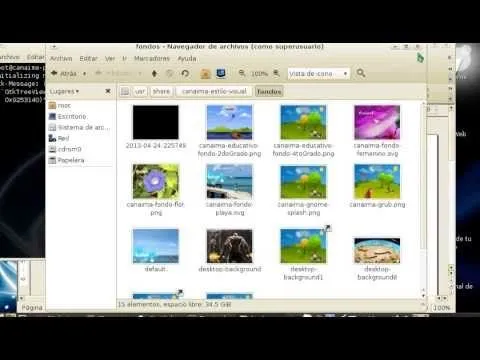This screenshot has height=360, width=480.
Task: Click the 100% zoom level label
Action: (259, 74)
